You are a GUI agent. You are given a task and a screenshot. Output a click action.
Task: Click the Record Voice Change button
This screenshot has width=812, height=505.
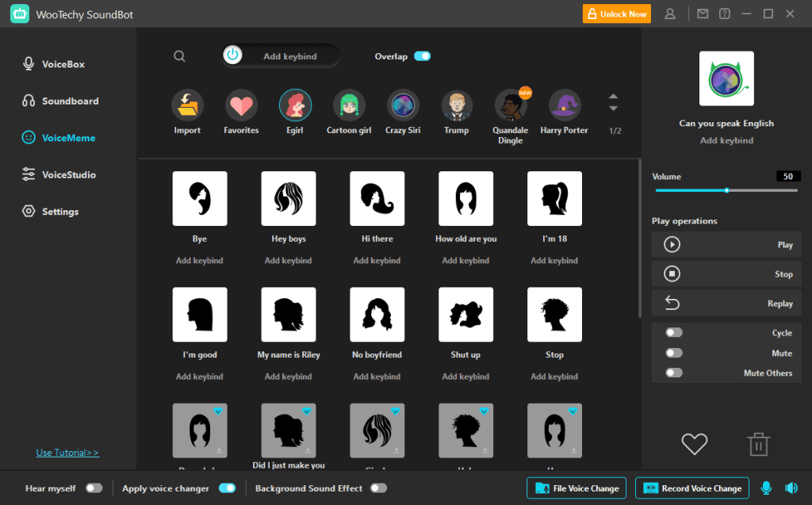[x=691, y=488]
